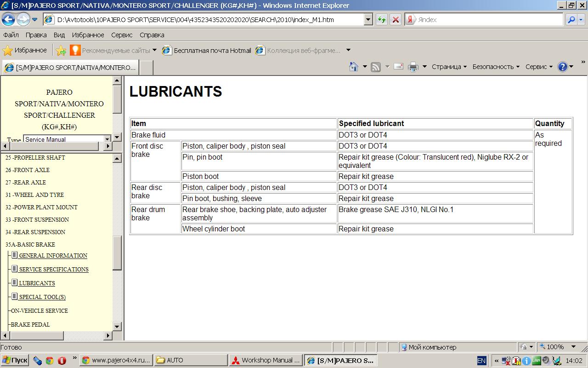This screenshot has height=368, width=588.
Task: Click the red Stop loading icon
Action: [x=395, y=20]
